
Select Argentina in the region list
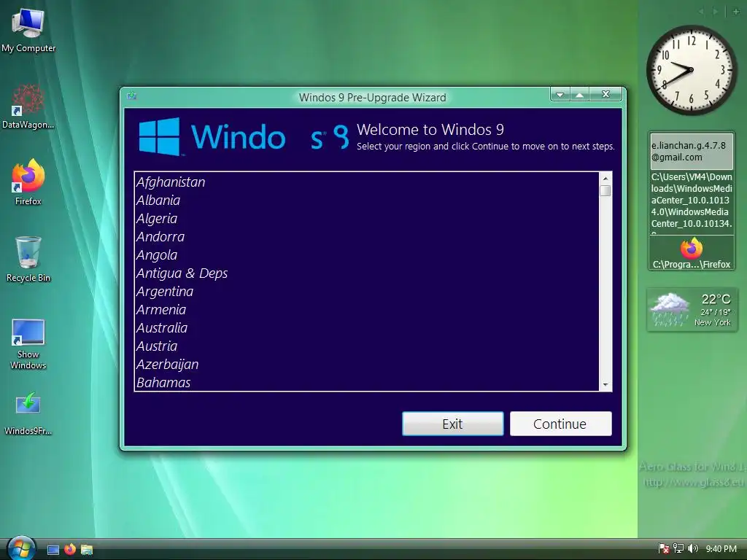coord(366,291)
